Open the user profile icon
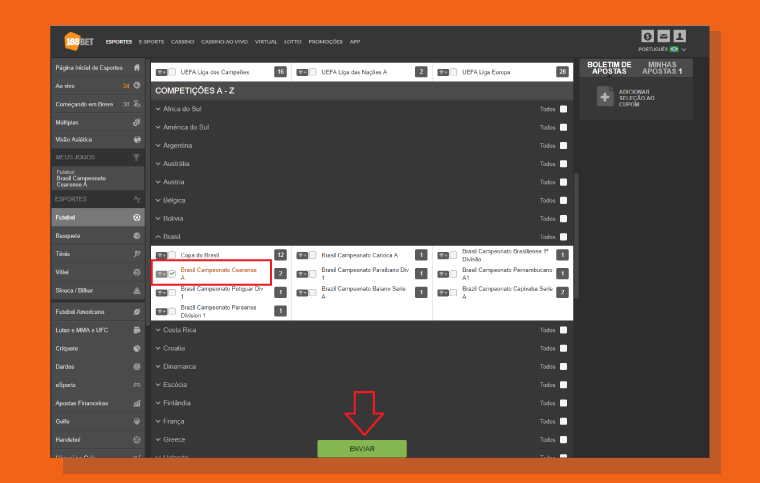Screen dimensions: 760x483 click(680, 36)
